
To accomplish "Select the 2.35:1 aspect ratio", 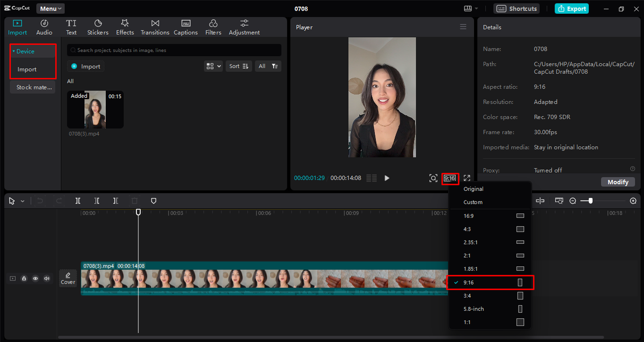I will click(x=490, y=242).
